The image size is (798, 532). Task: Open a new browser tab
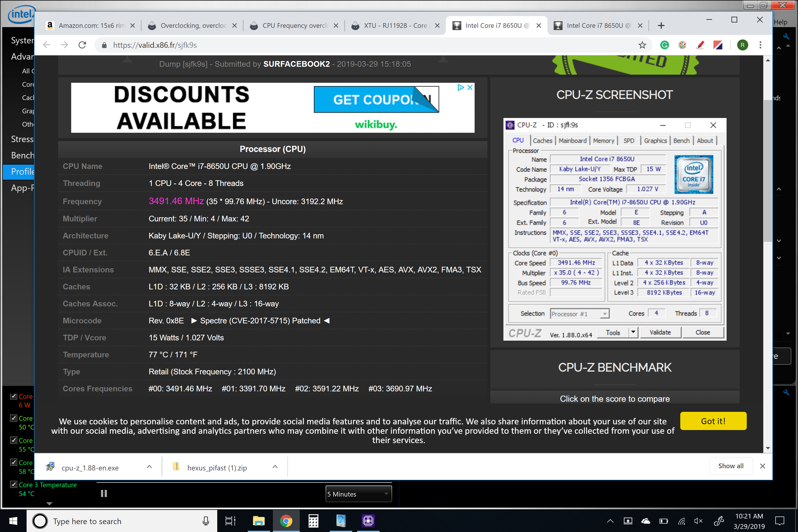[661, 25]
